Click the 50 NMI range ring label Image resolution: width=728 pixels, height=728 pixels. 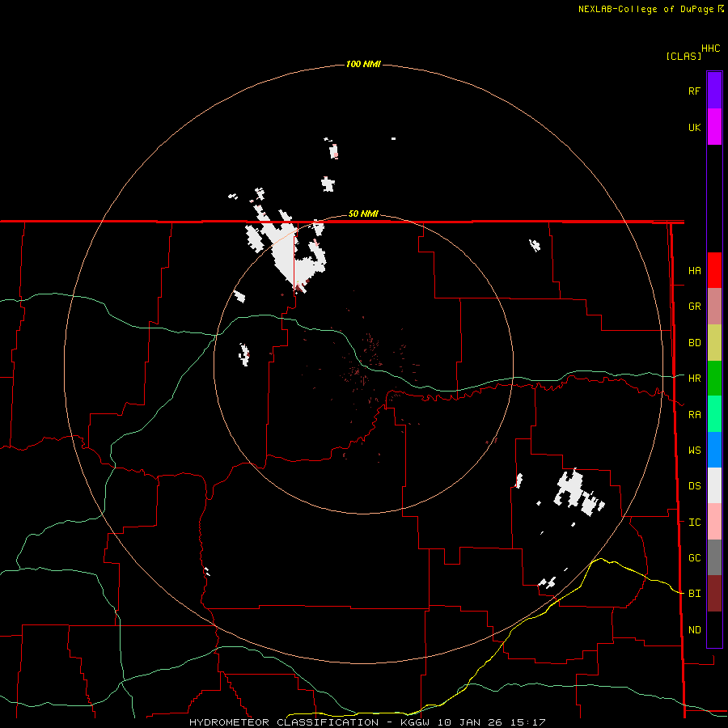pyautogui.click(x=363, y=214)
